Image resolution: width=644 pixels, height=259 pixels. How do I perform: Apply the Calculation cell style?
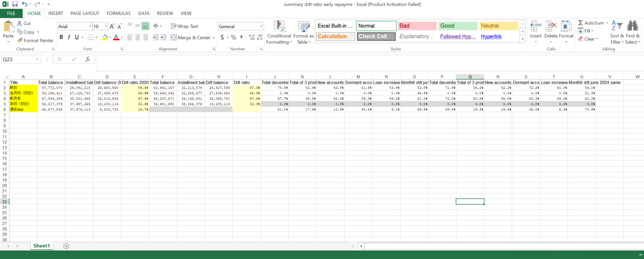click(335, 36)
